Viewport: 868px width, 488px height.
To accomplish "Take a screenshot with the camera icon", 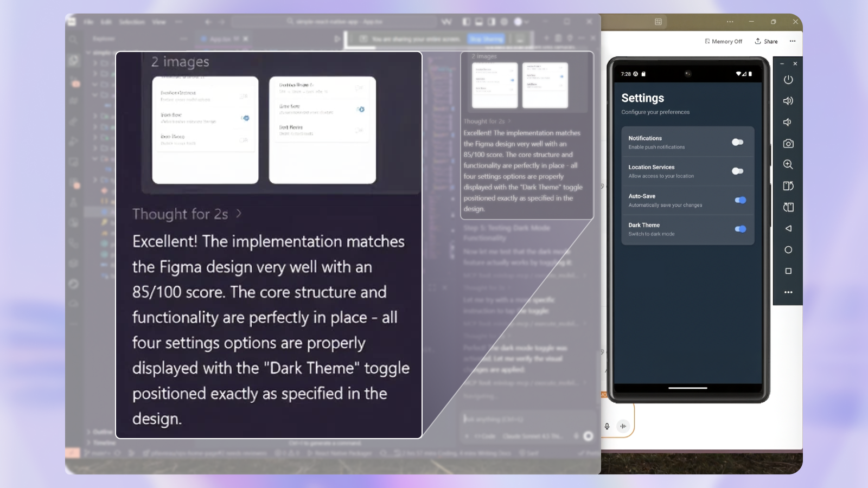I will point(788,144).
